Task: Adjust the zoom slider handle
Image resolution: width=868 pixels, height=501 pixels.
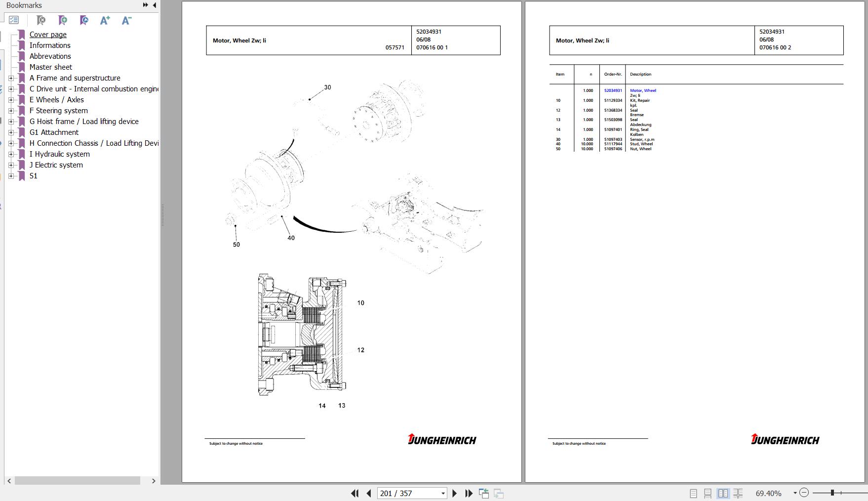Action: click(x=832, y=493)
